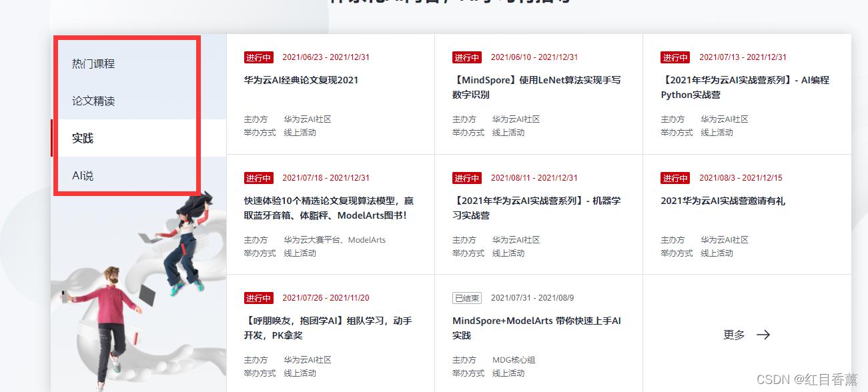Open 呼朋唤友，抱团学AI activity
868x392 pixels.
[x=328, y=328]
